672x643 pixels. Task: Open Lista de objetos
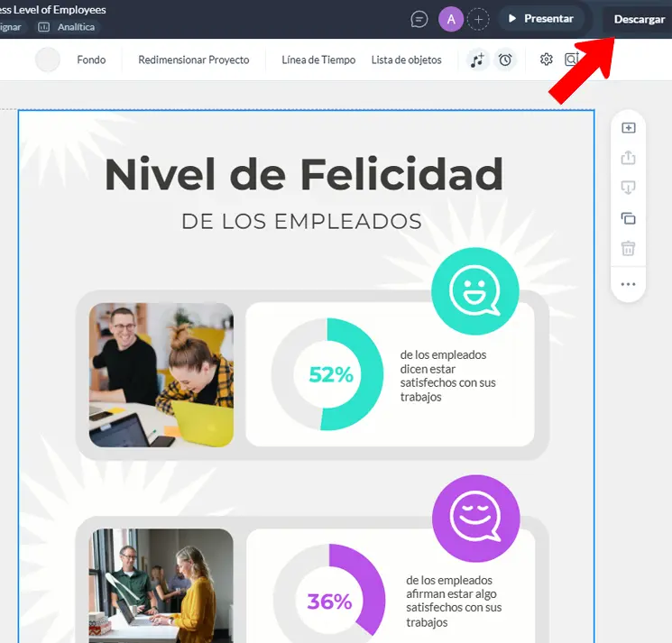pyautogui.click(x=406, y=60)
